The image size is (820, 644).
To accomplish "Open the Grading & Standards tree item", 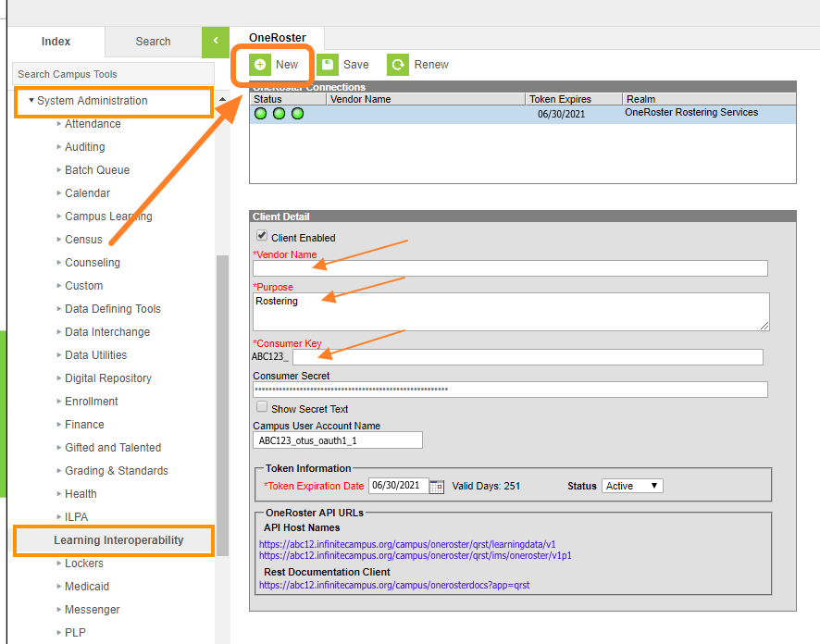I will pos(116,471).
